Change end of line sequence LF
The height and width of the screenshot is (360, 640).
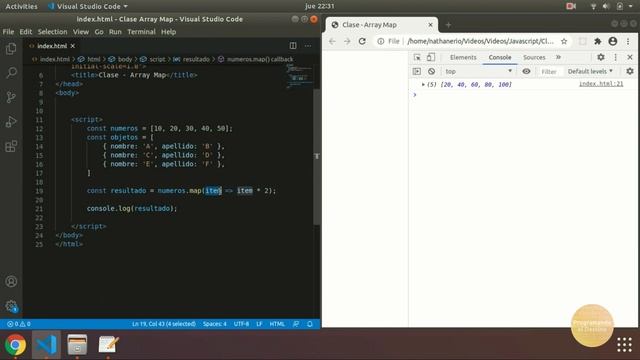click(259, 324)
